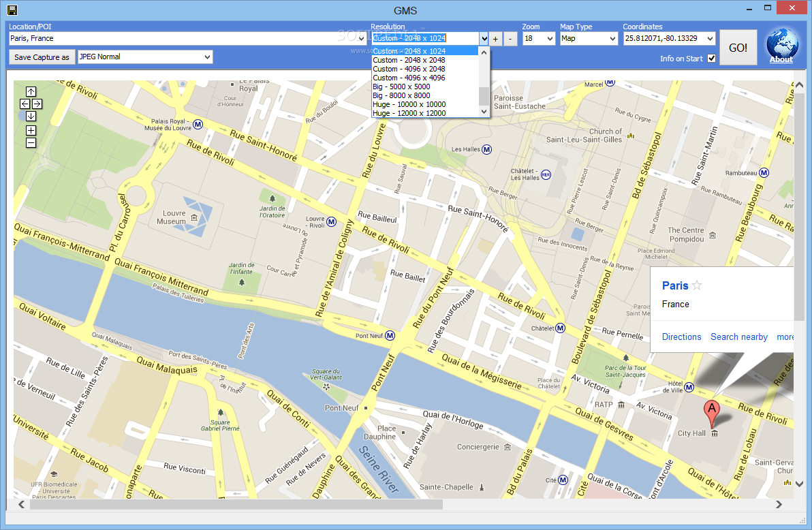Click the resolution plus button
The image size is (812, 530).
[x=496, y=39]
